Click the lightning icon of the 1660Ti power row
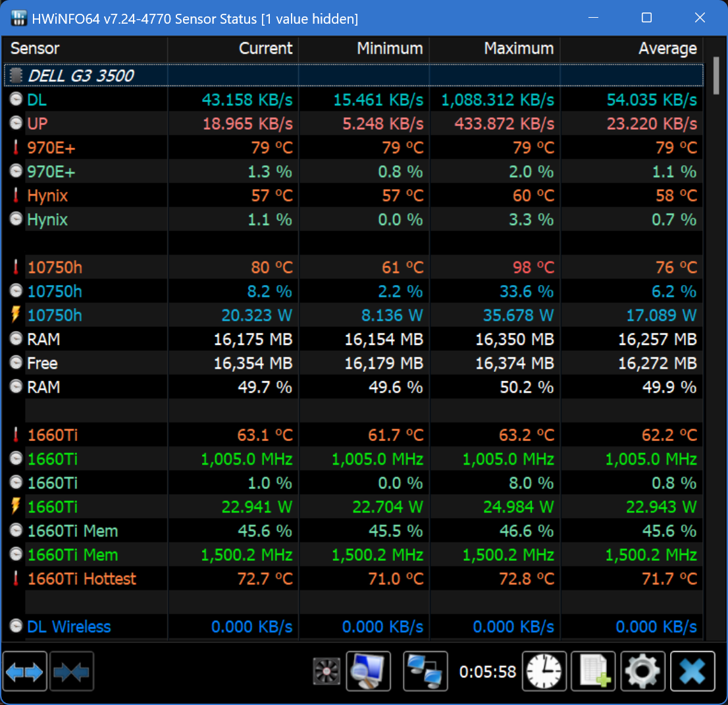728x705 pixels. coord(16,506)
